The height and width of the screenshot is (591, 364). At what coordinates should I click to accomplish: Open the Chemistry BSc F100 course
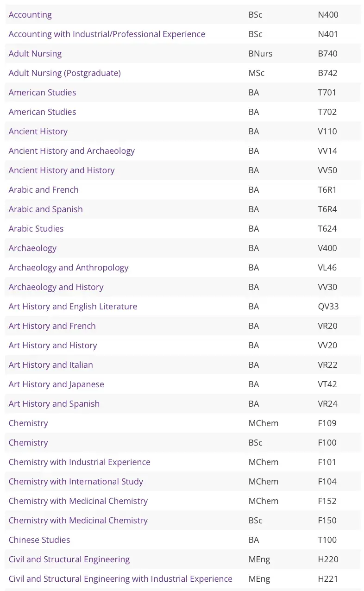click(28, 443)
